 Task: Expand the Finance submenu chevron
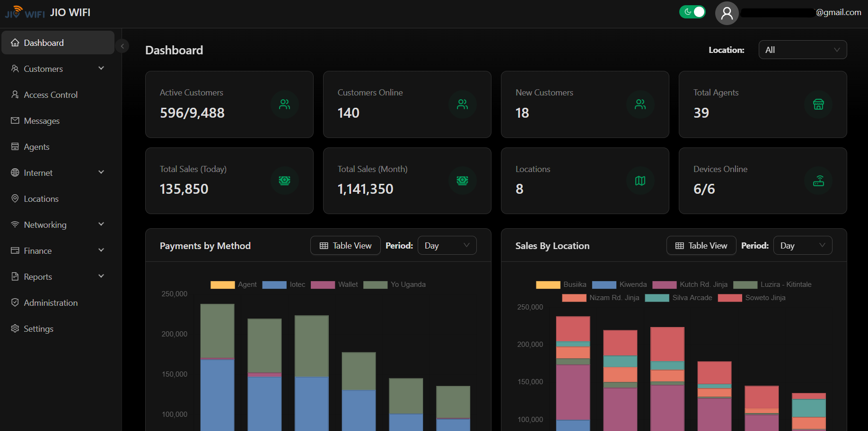click(101, 250)
